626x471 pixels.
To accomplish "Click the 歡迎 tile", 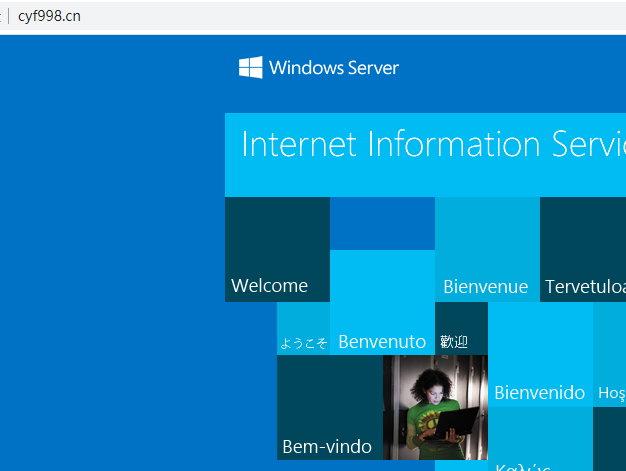I will click(x=461, y=329).
